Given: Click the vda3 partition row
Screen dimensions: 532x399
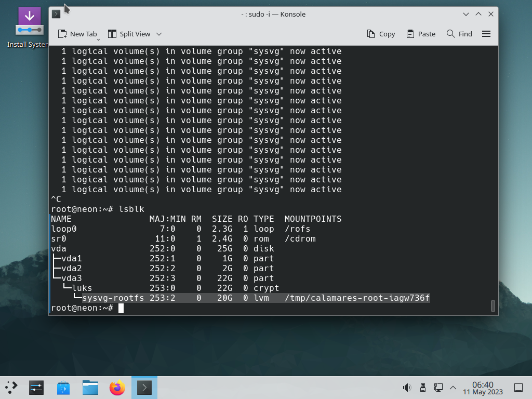Looking at the screenshot, I should [x=162, y=278].
